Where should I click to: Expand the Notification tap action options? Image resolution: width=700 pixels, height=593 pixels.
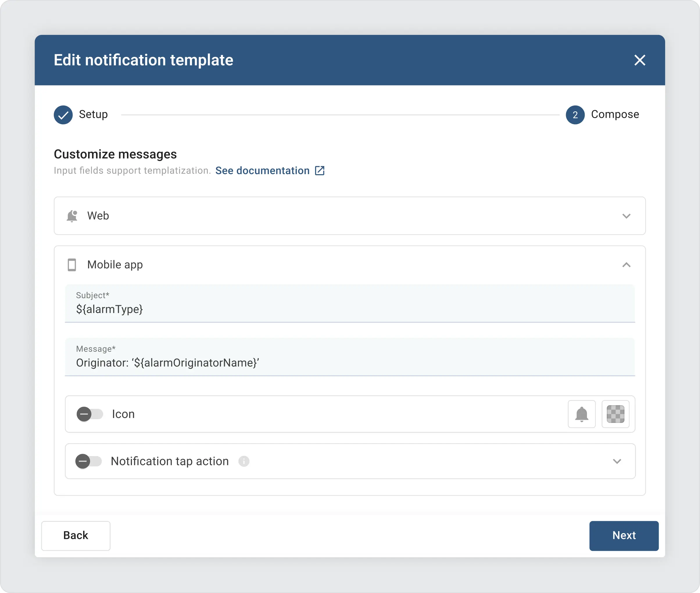tap(617, 461)
